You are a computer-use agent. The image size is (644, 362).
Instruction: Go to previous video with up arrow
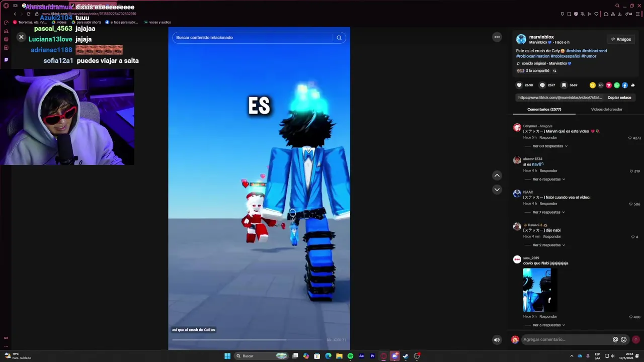(x=497, y=175)
